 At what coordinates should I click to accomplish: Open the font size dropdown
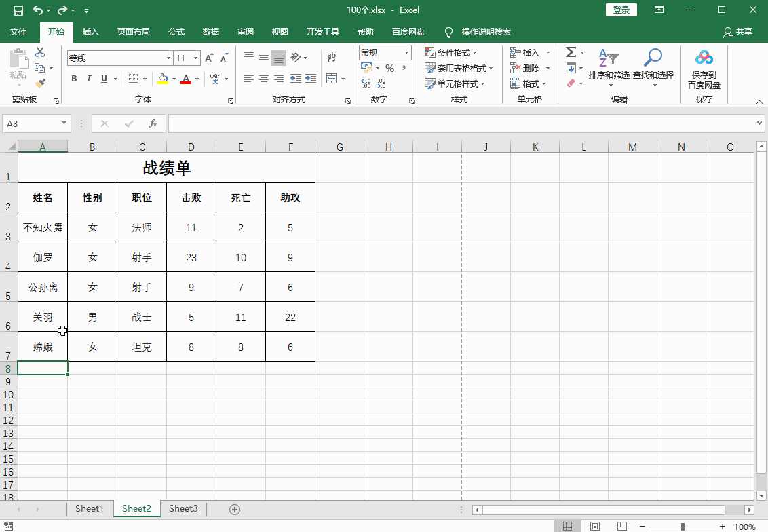tap(196, 58)
